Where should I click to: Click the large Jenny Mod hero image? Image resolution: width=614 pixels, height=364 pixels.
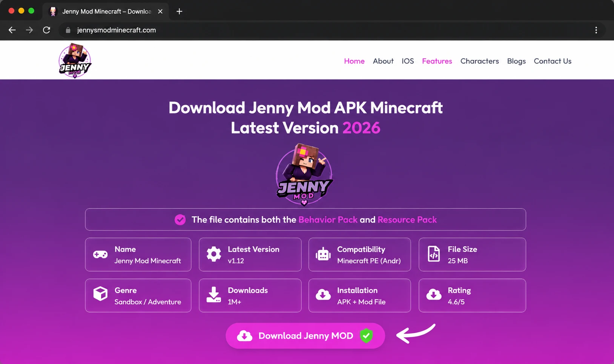click(x=304, y=174)
